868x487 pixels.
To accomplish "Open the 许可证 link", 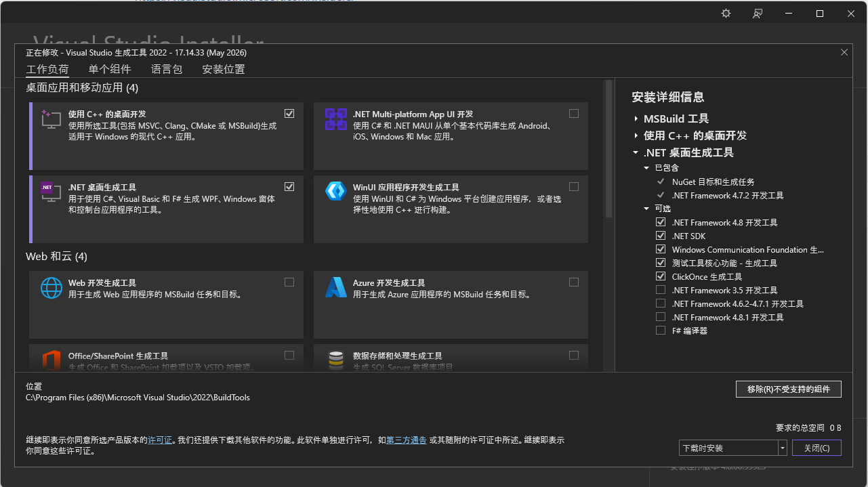I will pos(160,440).
